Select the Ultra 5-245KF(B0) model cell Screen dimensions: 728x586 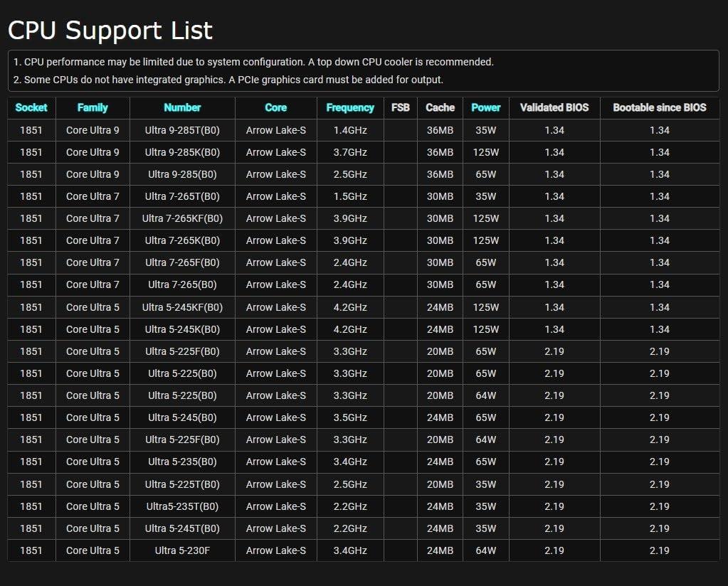tap(182, 307)
